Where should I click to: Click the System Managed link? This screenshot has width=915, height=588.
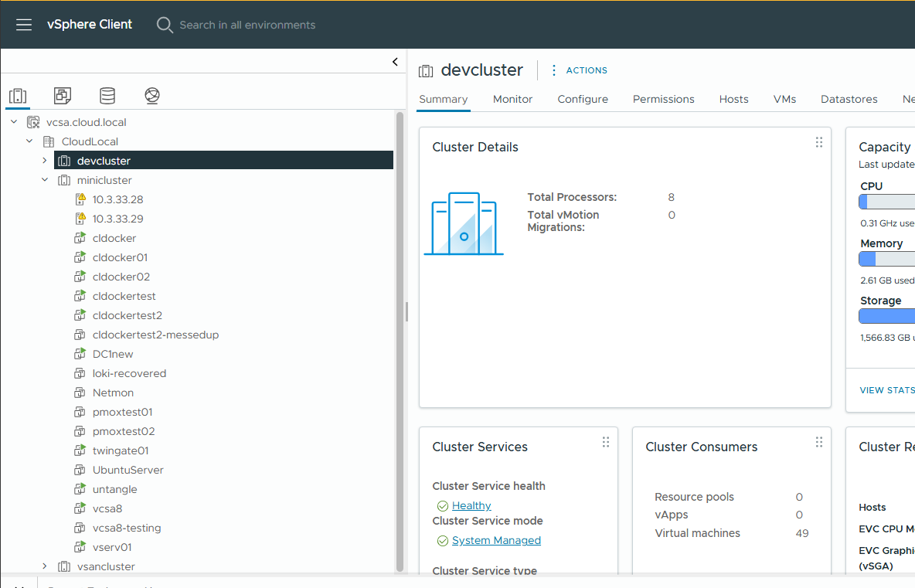[x=496, y=540]
